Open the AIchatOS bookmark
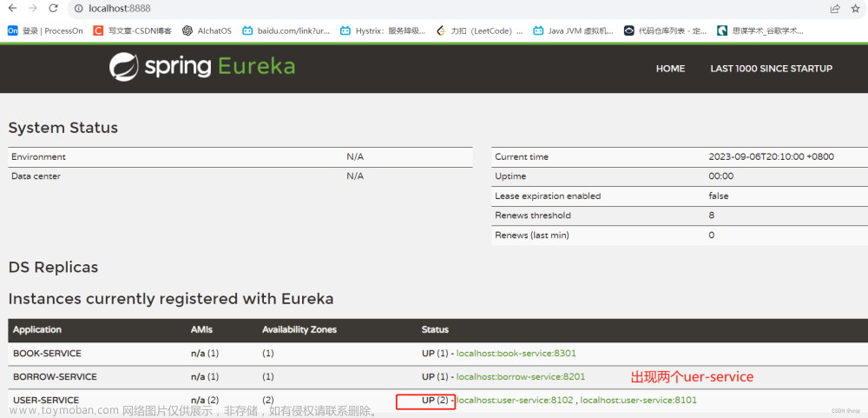Viewport: 868px width, 418px height. (207, 31)
